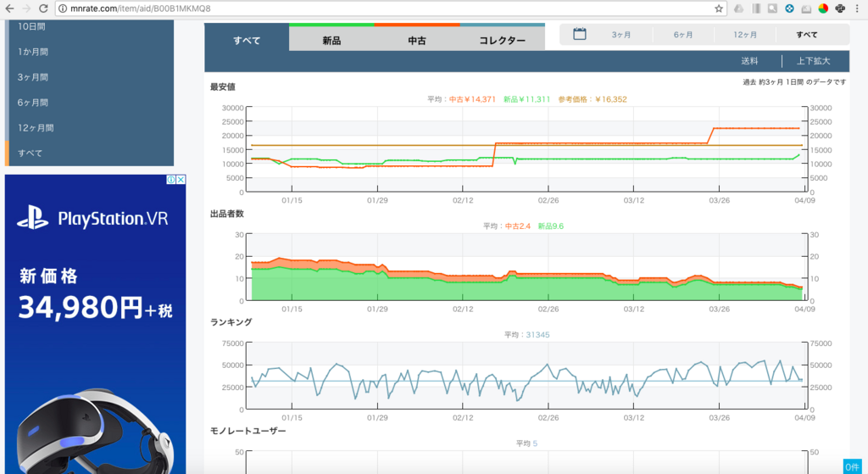Screen dimensions: 868x474
Task: Click the dark knot-shaped extension icon
Action: 840,8
